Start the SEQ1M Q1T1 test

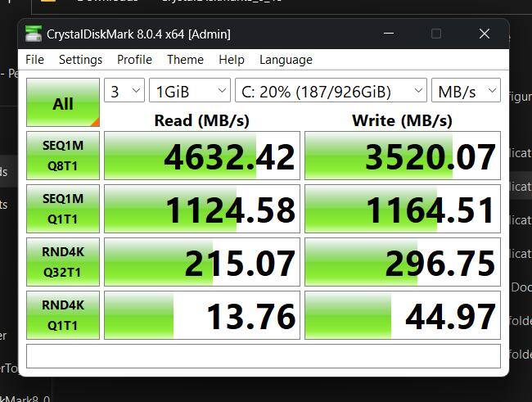tap(63, 209)
